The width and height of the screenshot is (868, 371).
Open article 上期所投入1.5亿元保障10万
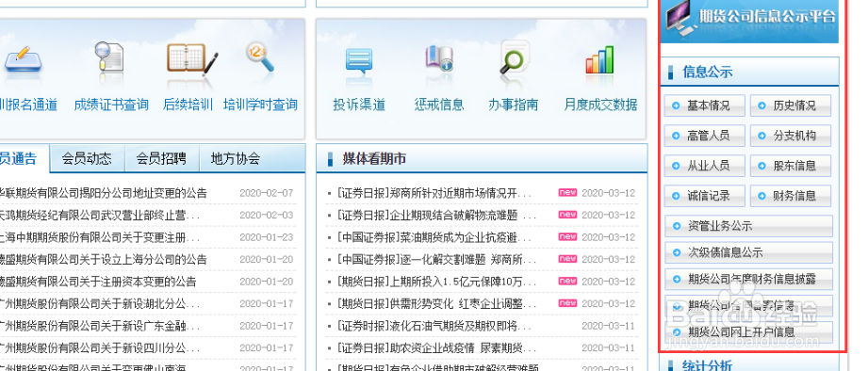[x=436, y=282]
